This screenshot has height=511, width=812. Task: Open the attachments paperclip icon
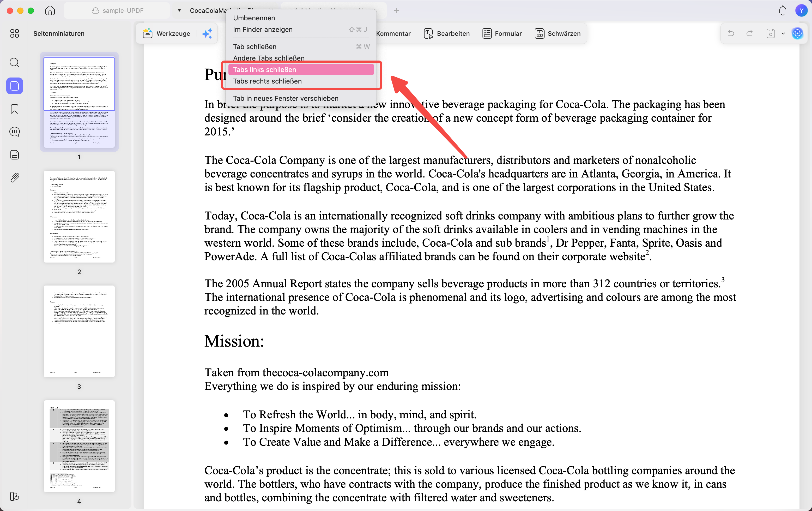[15, 177]
